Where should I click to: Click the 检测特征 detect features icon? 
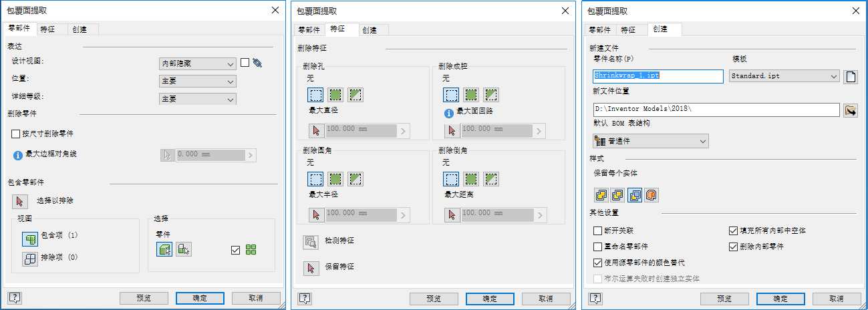click(x=311, y=242)
